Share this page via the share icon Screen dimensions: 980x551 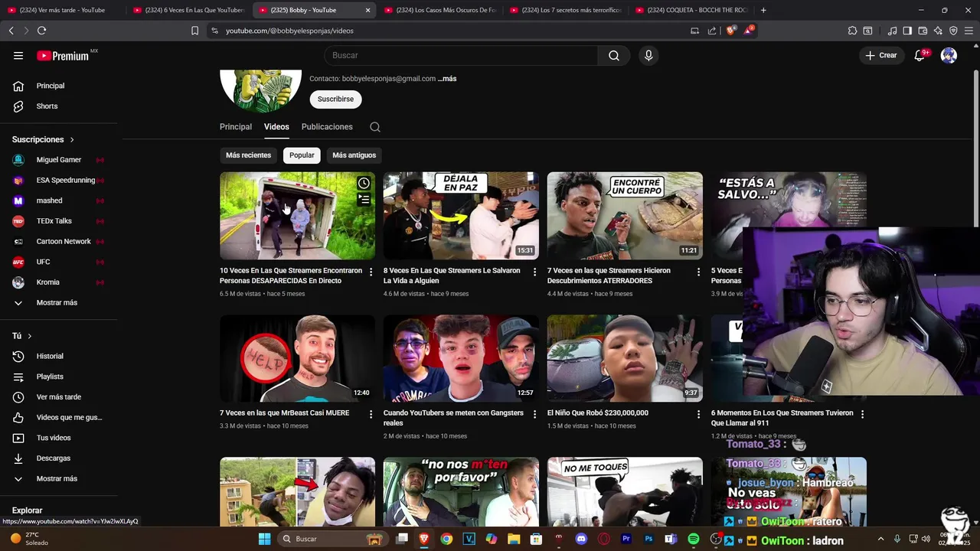pos(712,31)
